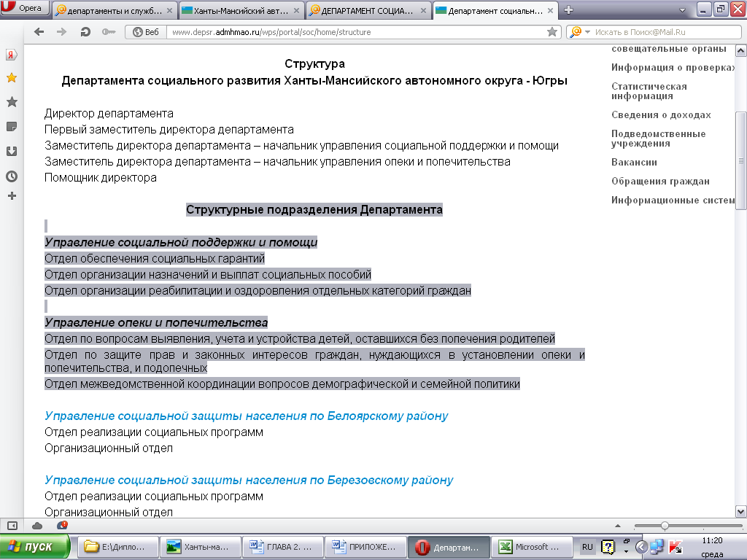747x560 pixels.
Task: Open the Downloads sidebar panel
Action: coord(12,152)
